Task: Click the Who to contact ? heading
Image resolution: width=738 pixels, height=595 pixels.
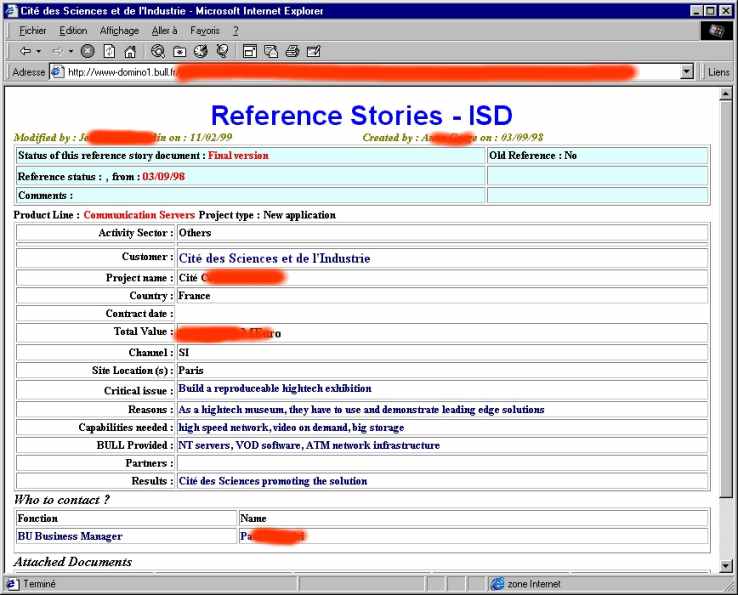Action: pos(62,499)
